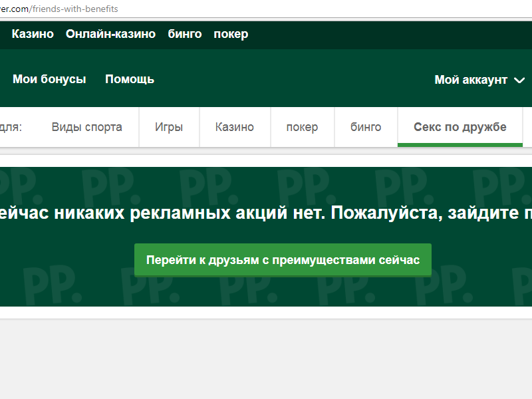Click the message about no promotions (рекламных акций нет)
This screenshot has height=399, width=532.
point(266,213)
